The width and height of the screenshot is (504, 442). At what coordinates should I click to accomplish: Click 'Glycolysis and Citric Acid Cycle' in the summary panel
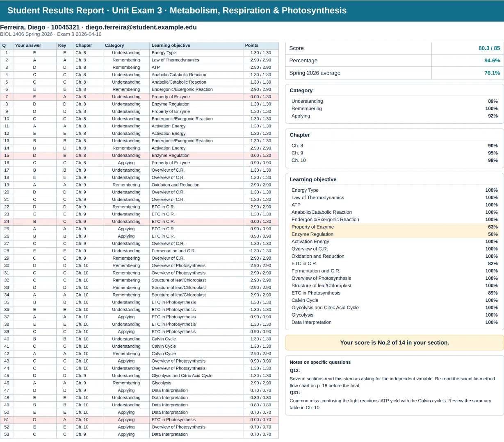[325, 308]
